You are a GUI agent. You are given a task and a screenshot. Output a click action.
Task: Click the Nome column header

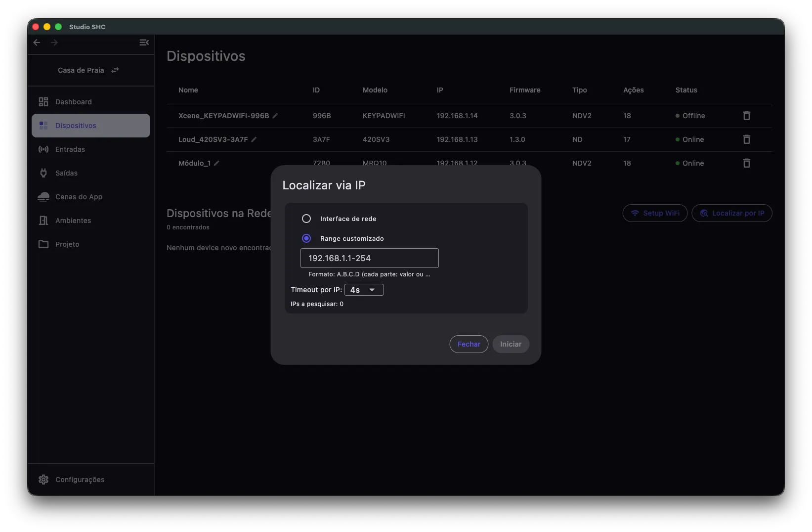coord(188,90)
